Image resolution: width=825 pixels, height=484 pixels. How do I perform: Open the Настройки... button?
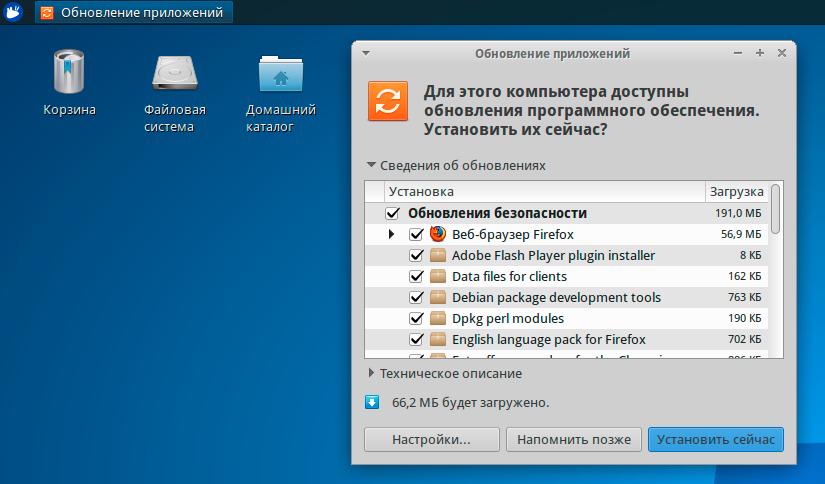click(x=431, y=439)
